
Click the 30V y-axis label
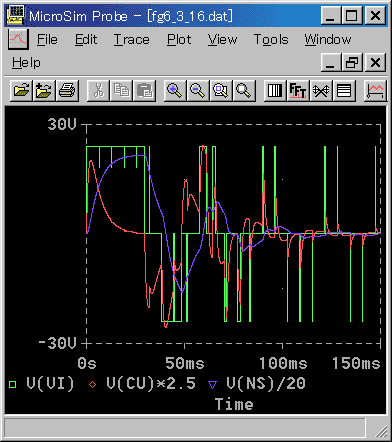coord(62,124)
